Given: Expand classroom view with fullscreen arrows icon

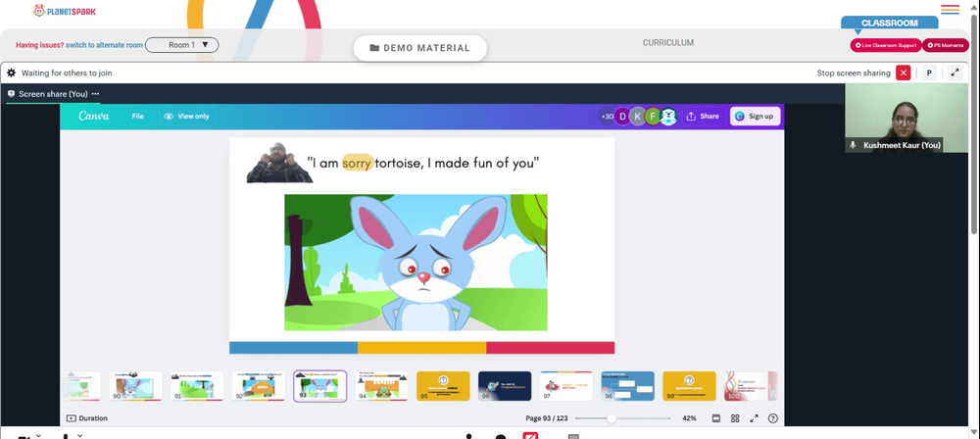Looking at the screenshot, I should 955,73.
